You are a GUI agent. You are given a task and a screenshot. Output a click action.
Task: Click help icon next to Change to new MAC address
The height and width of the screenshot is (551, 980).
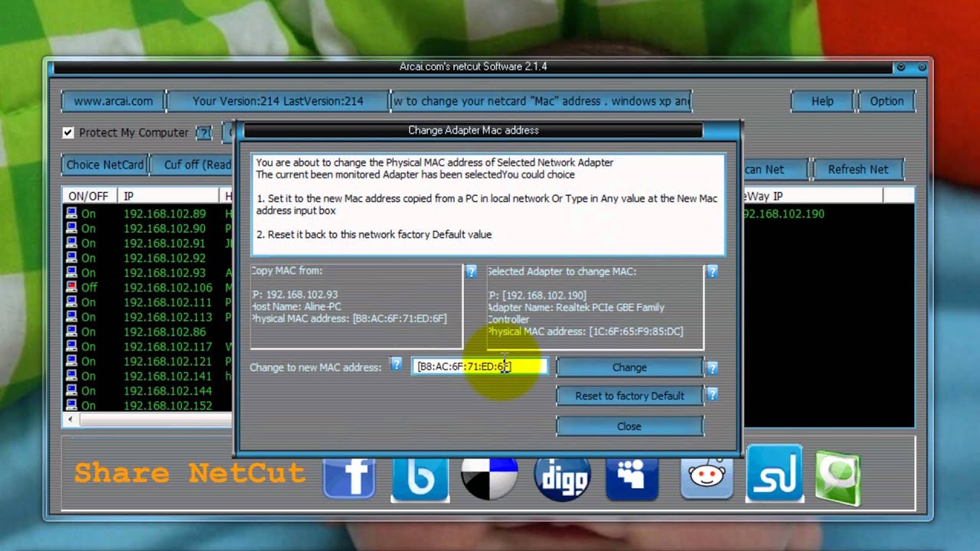tap(396, 364)
